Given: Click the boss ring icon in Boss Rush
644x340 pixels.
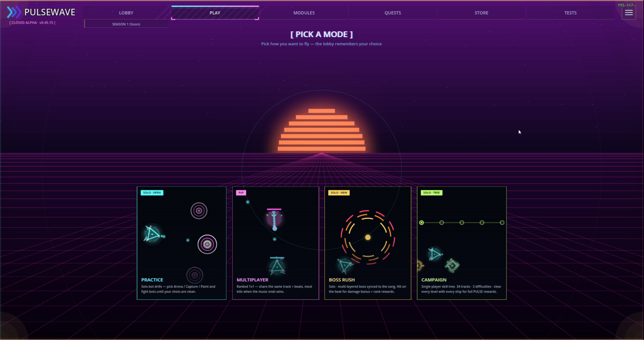Looking at the screenshot, I should point(368,237).
